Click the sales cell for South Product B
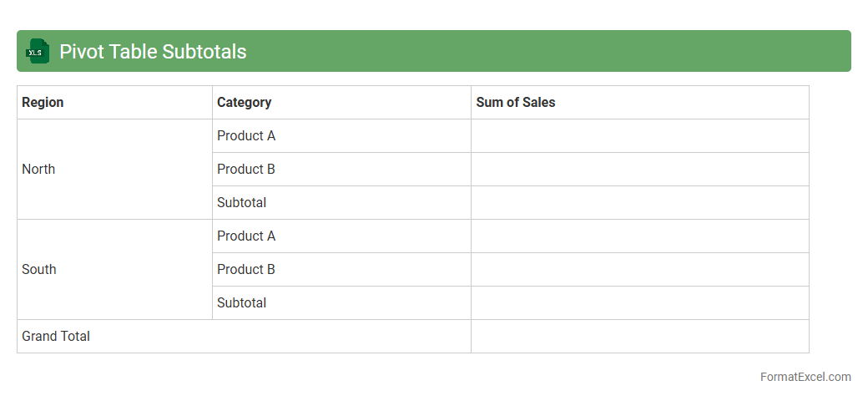Screen dimensions: 868x401 (x=639, y=269)
